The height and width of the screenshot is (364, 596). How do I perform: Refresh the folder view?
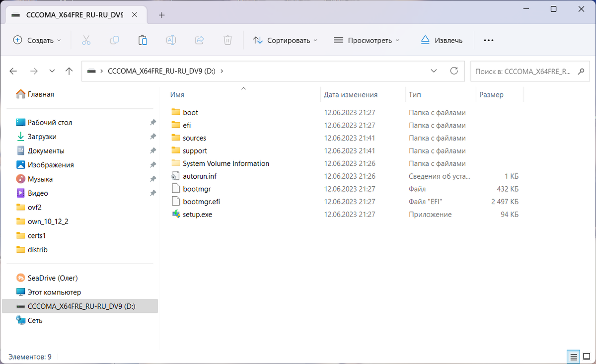453,71
